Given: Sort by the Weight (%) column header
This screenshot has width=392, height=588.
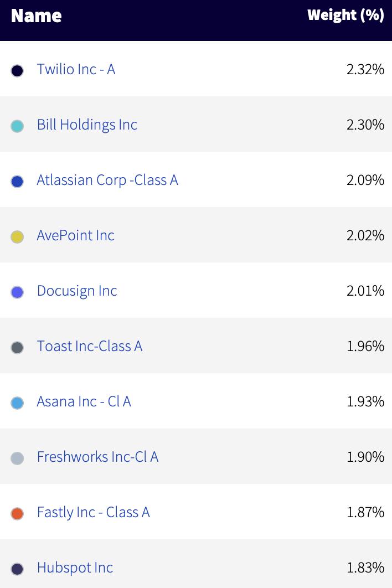Looking at the screenshot, I should point(345,15).
